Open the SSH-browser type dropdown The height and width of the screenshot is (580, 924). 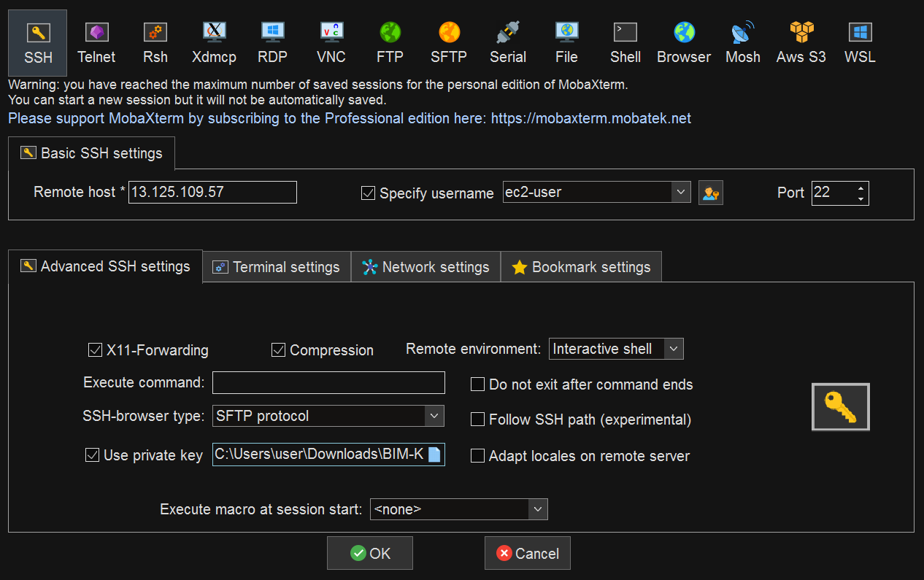[434, 416]
